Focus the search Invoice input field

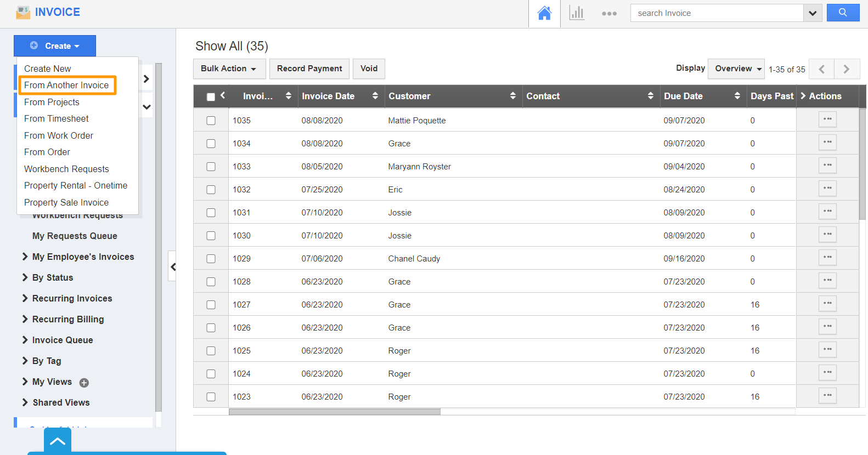coord(716,13)
